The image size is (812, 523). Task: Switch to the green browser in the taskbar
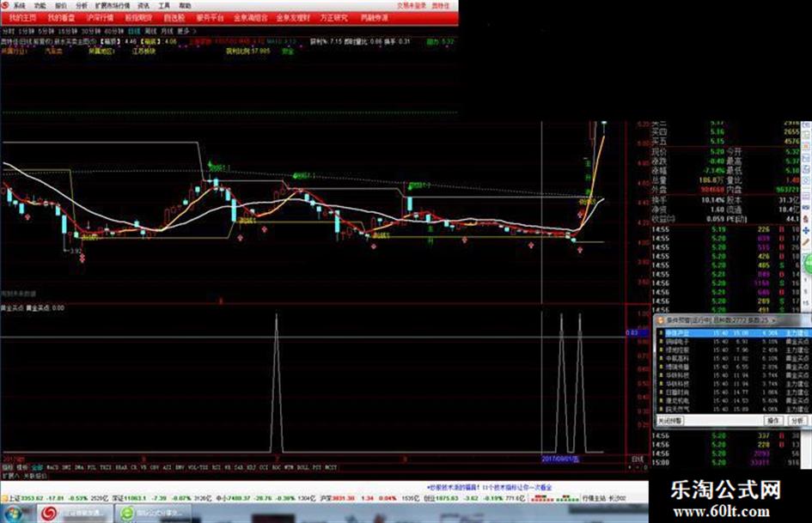point(152,514)
